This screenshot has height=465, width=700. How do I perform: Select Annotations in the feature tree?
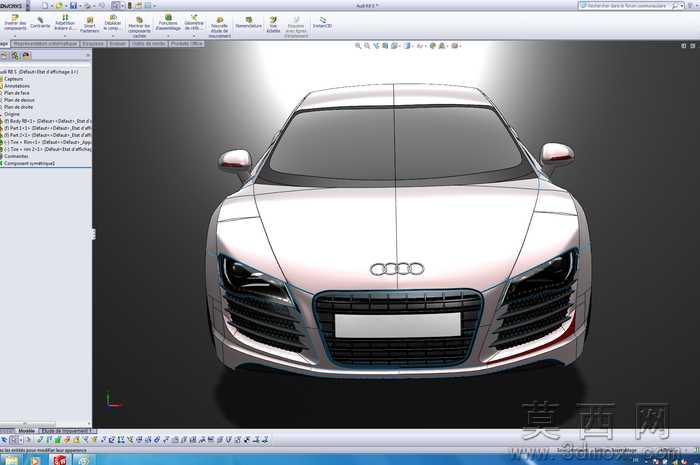(17, 86)
